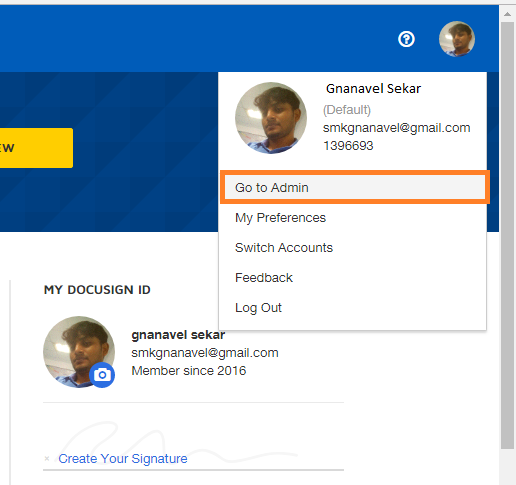Viewport: 516px width, 485px height.
Task: Click the small x beside Create Your Signature
Action: point(47,459)
